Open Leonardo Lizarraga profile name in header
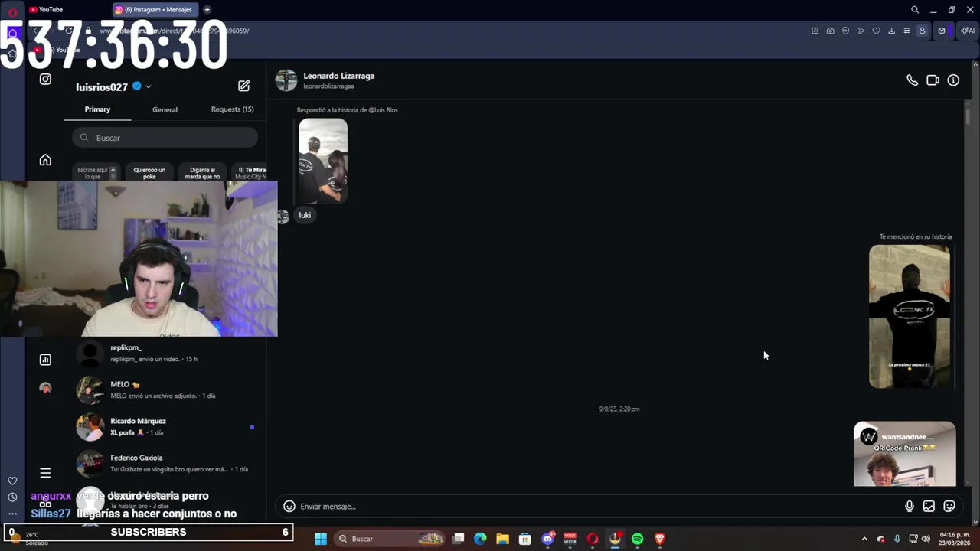This screenshot has height=551, width=980. coord(338,76)
